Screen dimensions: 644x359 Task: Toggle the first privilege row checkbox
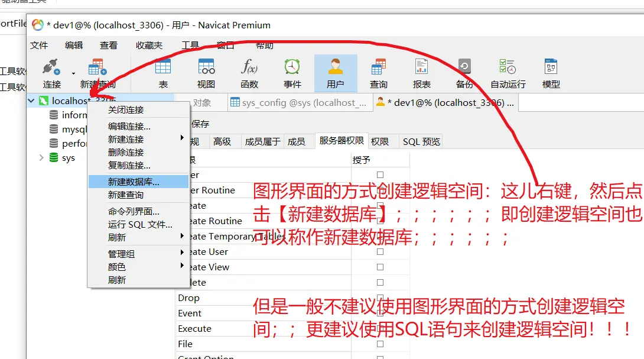tap(380, 175)
